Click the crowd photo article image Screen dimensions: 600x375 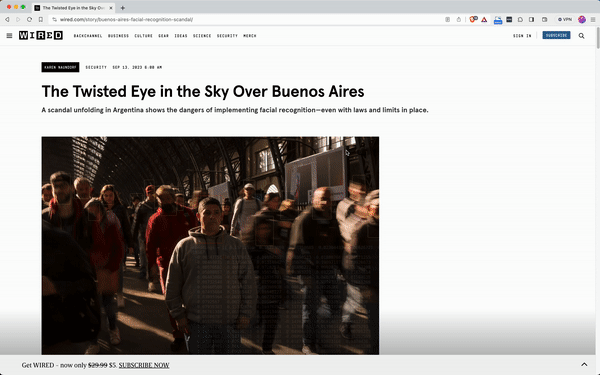coord(210,245)
